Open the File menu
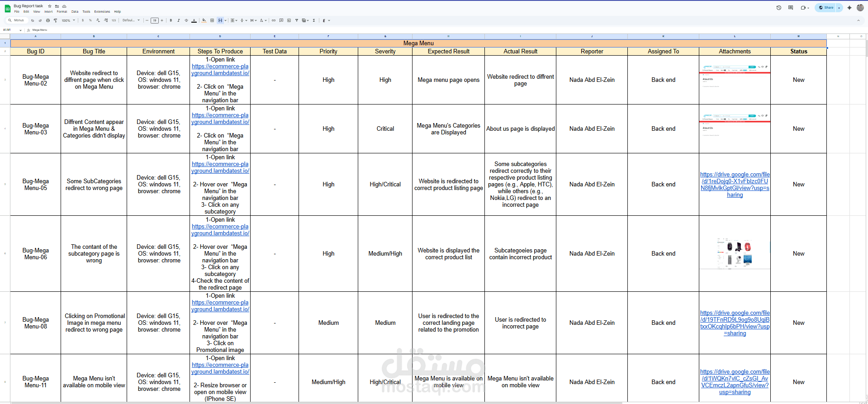The image size is (868, 404). (x=17, y=12)
